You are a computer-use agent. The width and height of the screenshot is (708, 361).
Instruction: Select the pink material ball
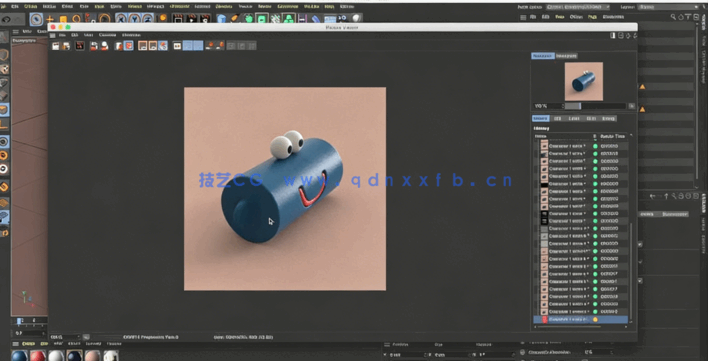pyautogui.click(x=93, y=356)
